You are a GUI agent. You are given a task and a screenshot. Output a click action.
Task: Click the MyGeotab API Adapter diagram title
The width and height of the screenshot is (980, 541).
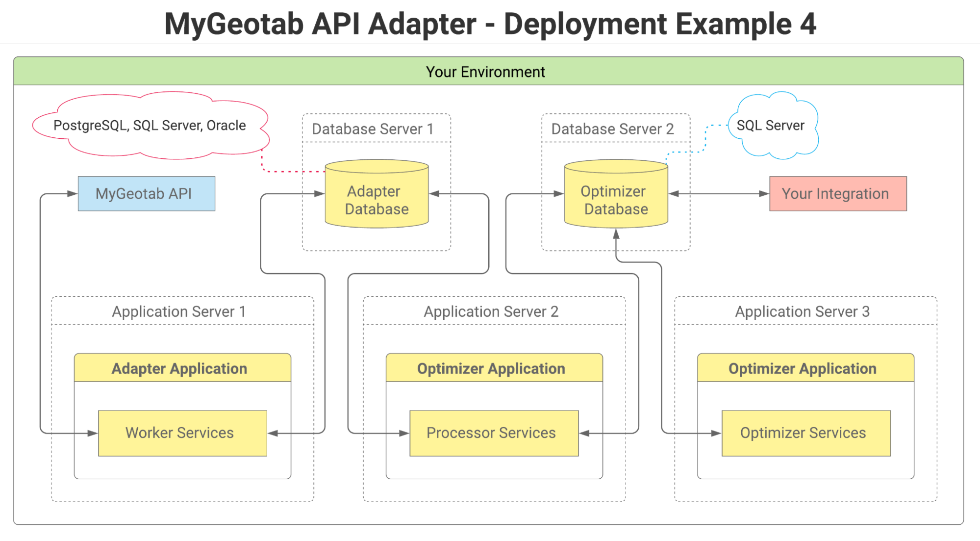pyautogui.click(x=489, y=23)
